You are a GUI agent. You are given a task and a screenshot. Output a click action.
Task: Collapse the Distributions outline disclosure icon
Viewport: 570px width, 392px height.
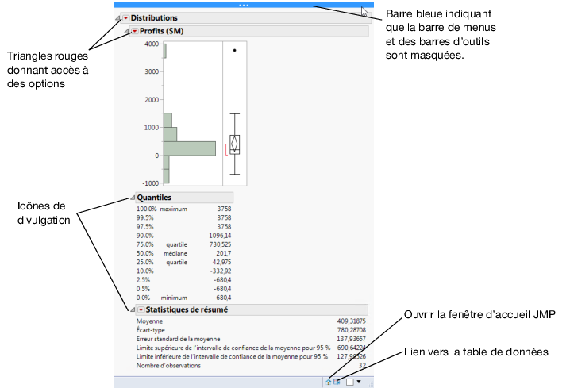click(117, 17)
